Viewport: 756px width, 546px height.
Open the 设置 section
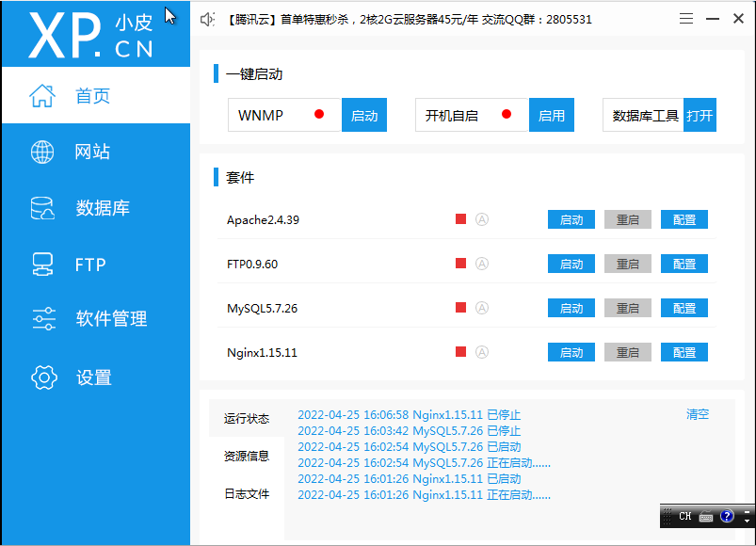pos(96,377)
